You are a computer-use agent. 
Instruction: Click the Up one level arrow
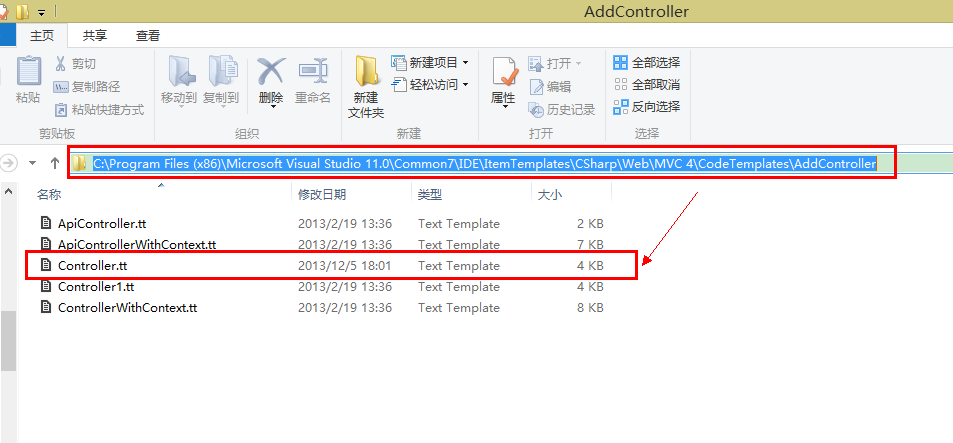[55, 162]
